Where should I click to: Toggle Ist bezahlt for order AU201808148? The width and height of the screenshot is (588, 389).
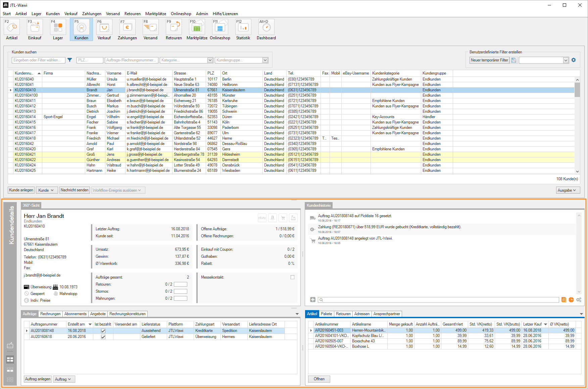[x=103, y=331]
